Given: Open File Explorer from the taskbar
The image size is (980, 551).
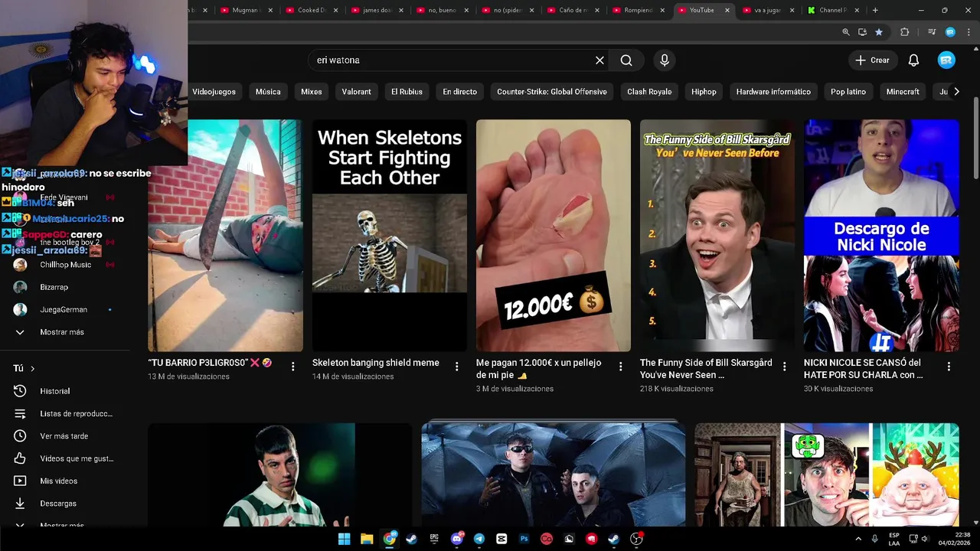Looking at the screenshot, I should tap(367, 539).
